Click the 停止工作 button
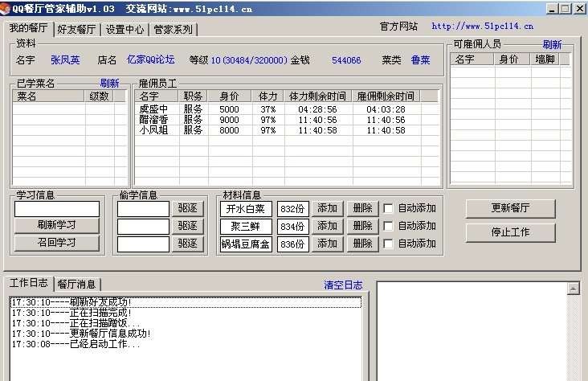This screenshot has height=381, width=588. 510,232
